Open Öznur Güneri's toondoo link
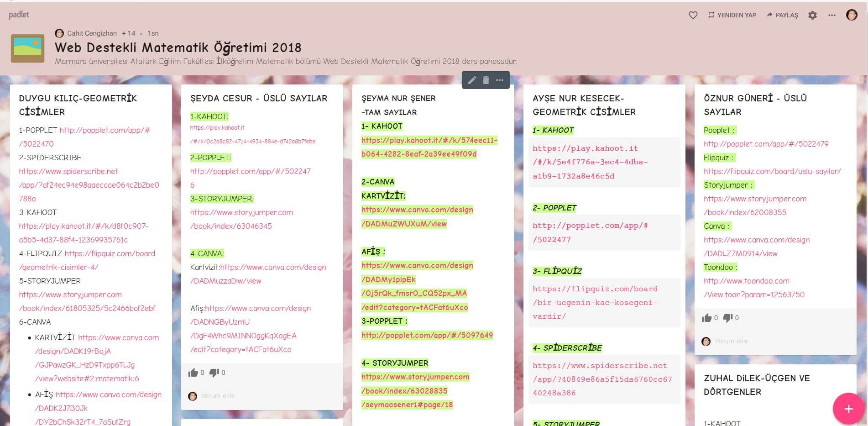 coord(754,288)
